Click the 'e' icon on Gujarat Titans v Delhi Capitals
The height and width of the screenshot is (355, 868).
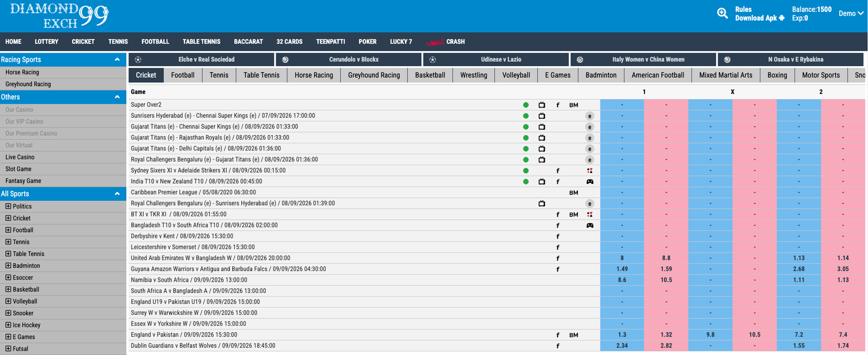590,149
